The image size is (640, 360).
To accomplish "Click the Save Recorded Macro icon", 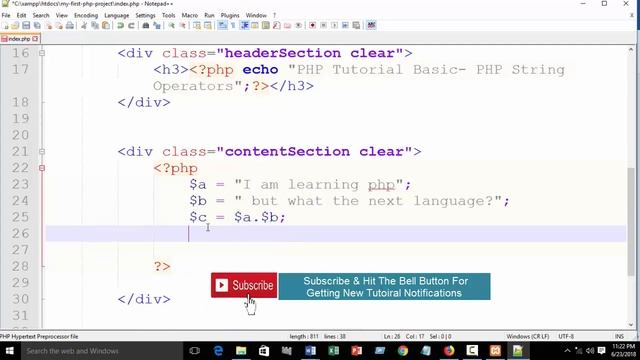I will pyautogui.click(x=356, y=25).
